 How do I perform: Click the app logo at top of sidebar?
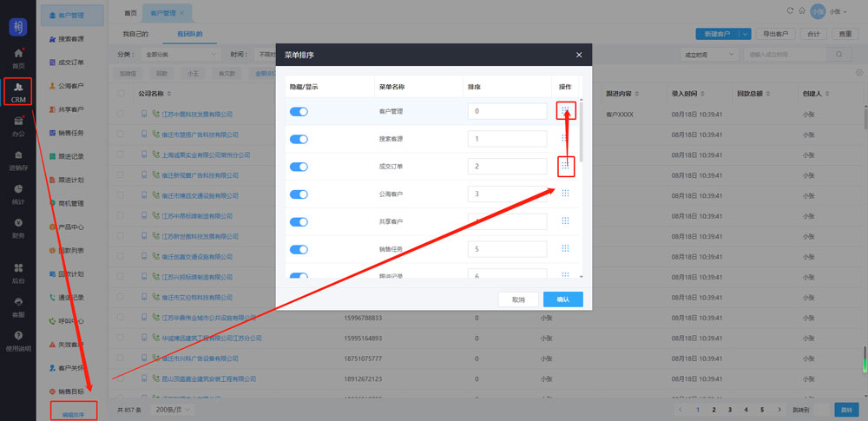pyautogui.click(x=17, y=27)
